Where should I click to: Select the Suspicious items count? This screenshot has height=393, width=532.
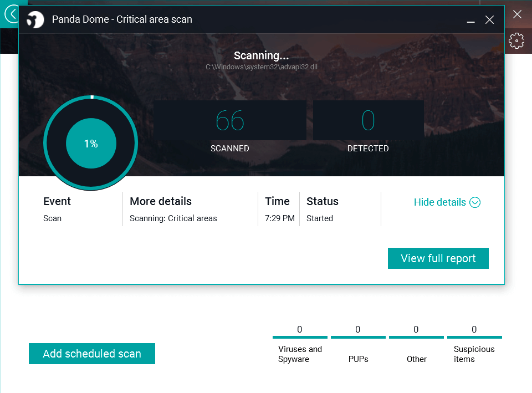(x=474, y=330)
